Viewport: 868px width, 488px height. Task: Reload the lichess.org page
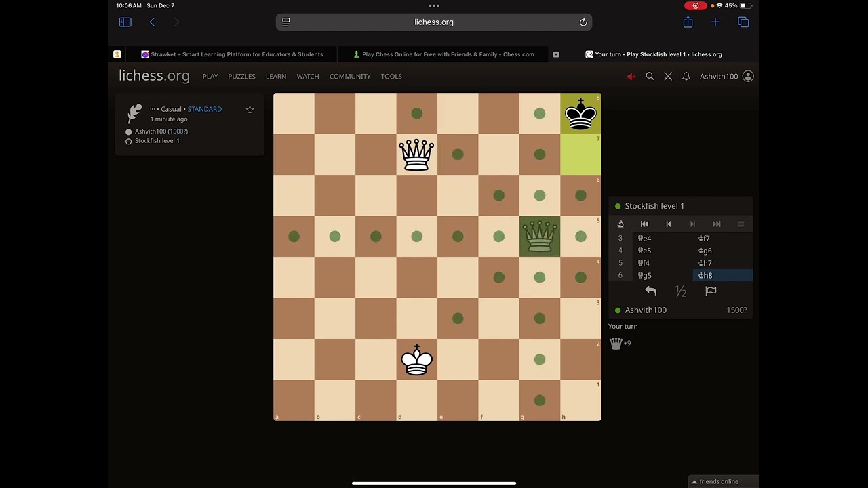coord(583,22)
